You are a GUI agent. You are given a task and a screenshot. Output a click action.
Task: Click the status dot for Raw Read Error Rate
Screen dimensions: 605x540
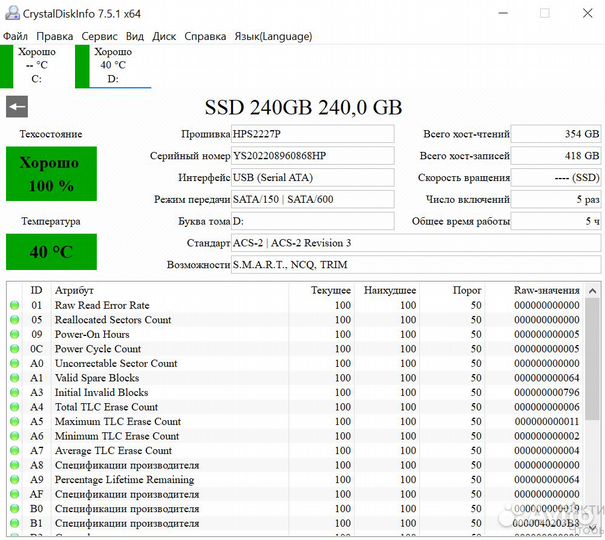pyautogui.click(x=15, y=305)
